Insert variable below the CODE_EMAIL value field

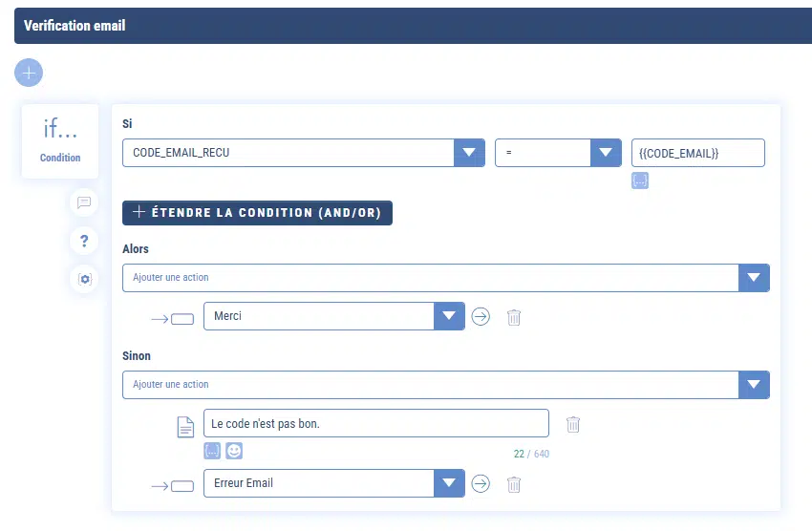(x=640, y=181)
